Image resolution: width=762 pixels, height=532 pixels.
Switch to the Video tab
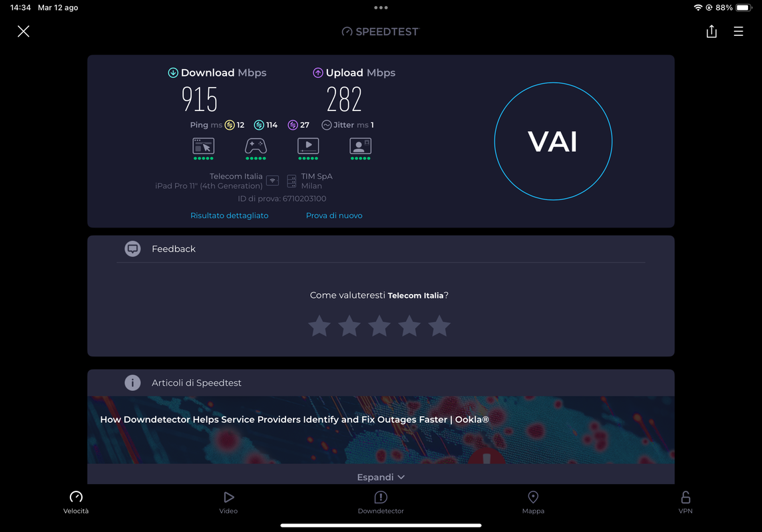point(228,502)
